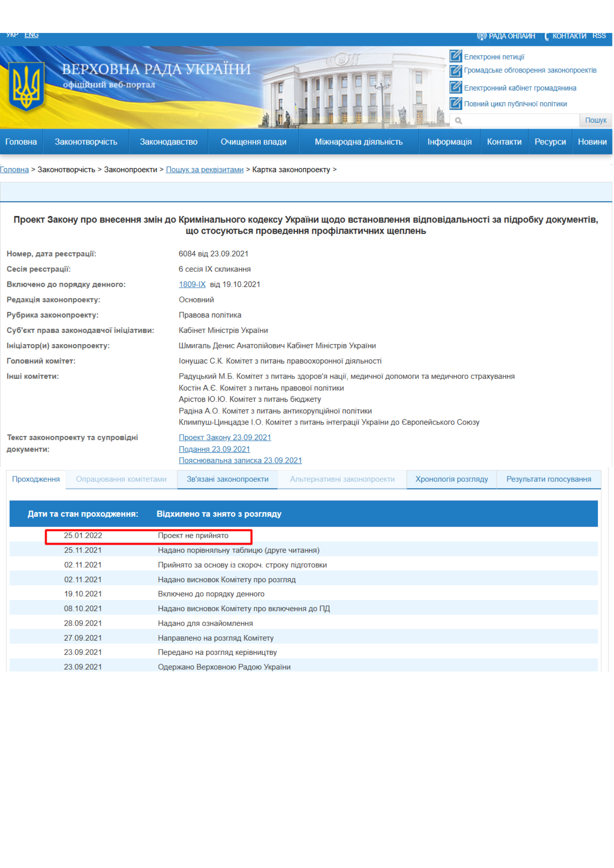
Task: Open the Інформація menu
Action: [x=450, y=142]
